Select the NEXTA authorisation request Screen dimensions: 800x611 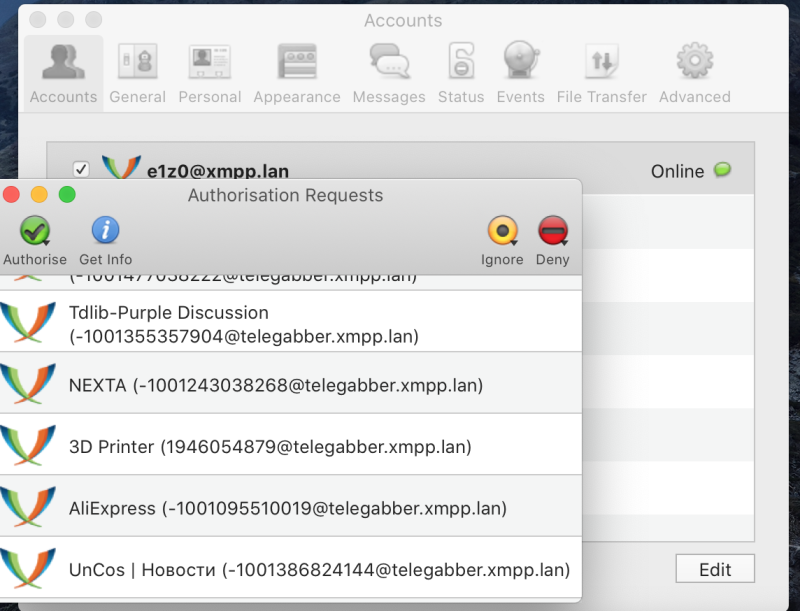pos(290,383)
